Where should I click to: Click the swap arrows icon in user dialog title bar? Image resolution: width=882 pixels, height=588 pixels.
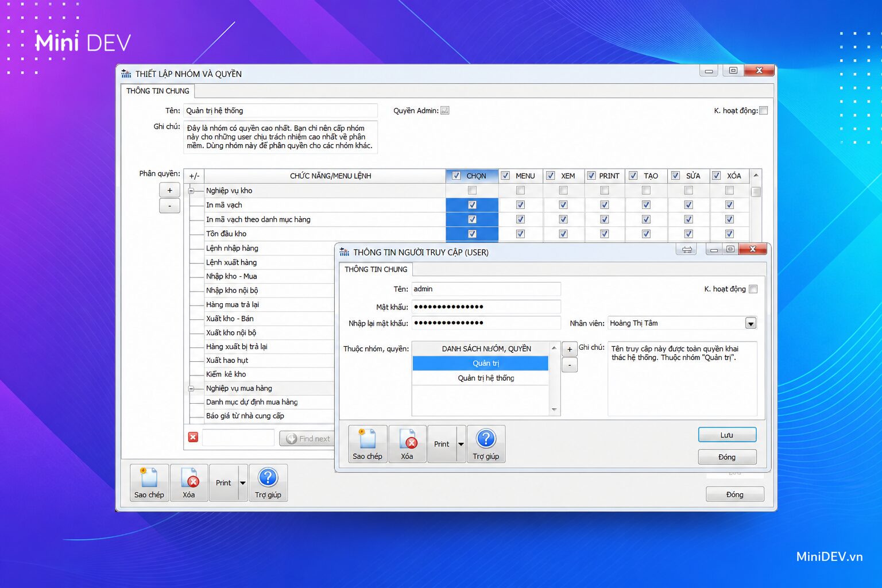[x=687, y=249]
